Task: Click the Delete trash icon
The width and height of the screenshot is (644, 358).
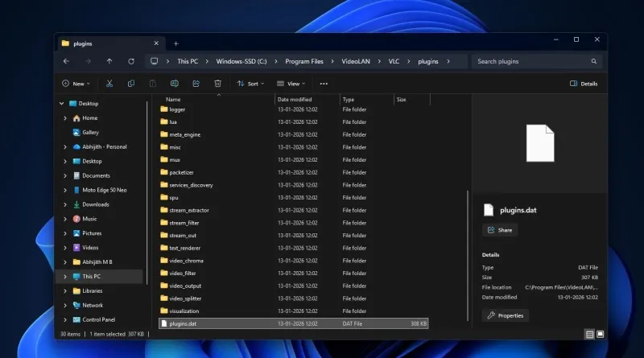Action: pos(217,84)
